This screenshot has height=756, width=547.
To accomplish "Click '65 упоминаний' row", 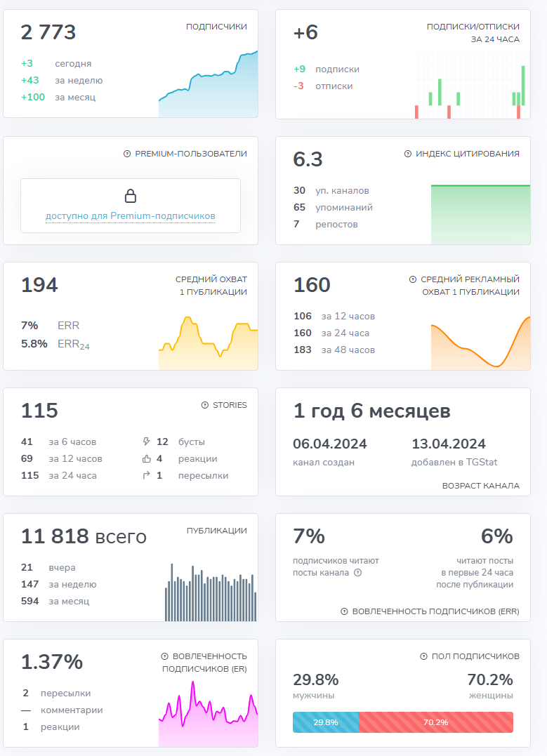I will [x=333, y=207].
